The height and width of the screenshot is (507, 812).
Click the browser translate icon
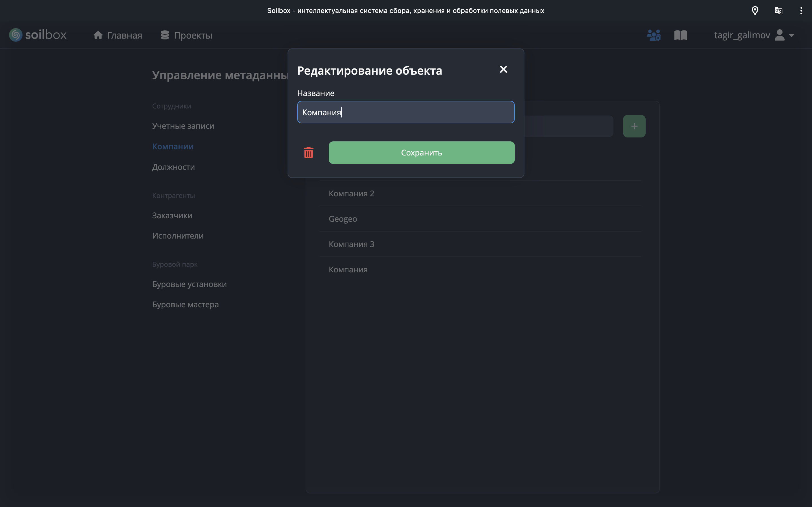778,11
